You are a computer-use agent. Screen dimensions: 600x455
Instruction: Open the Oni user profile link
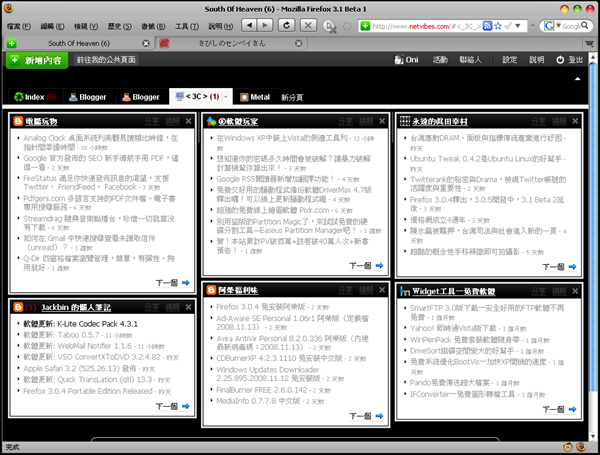pos(406,60)
